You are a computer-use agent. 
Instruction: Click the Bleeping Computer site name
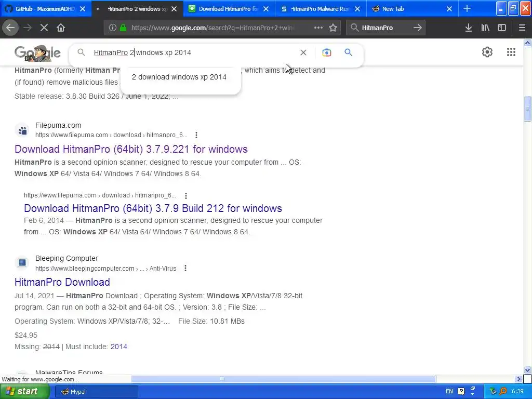coord(66,258)
